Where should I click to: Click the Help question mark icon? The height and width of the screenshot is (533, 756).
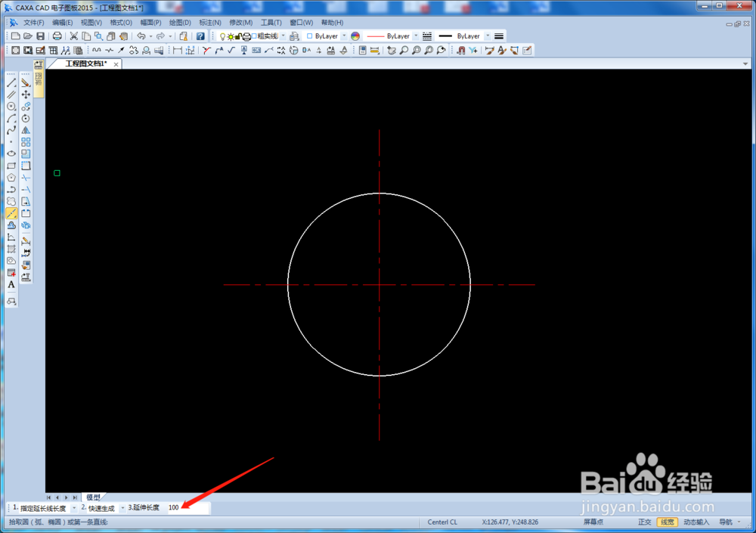200,36
